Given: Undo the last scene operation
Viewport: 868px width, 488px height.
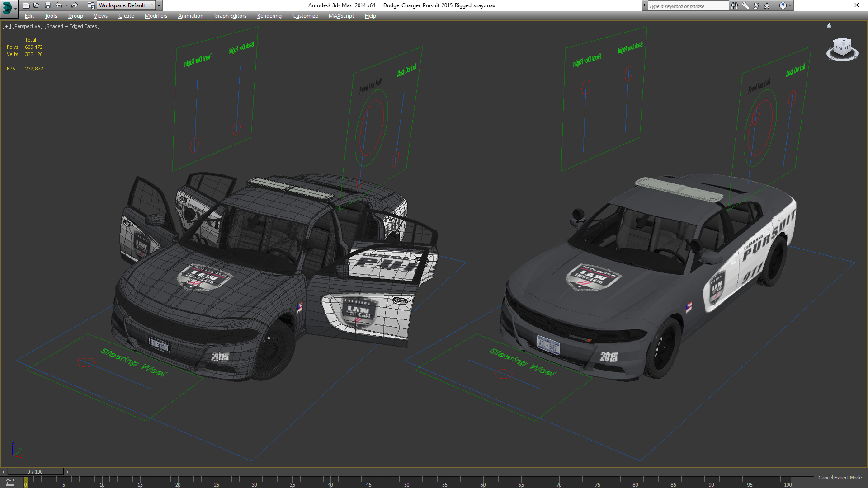Looking at the screenshot, I should pos(59,5).
